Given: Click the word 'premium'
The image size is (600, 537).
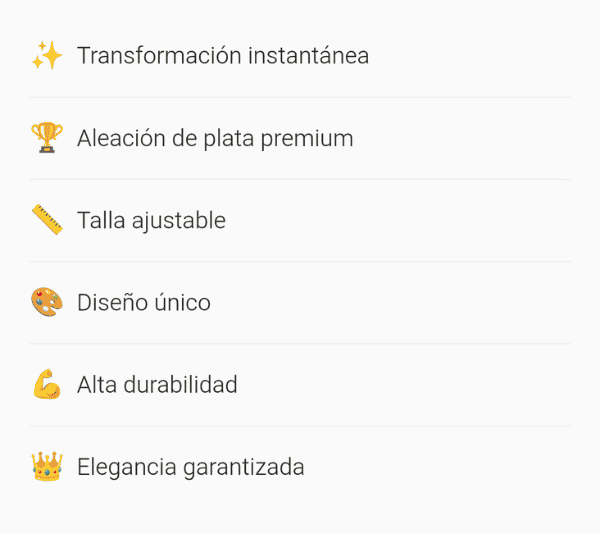Looking at the screenshot, I should click(x=307, y=138).
